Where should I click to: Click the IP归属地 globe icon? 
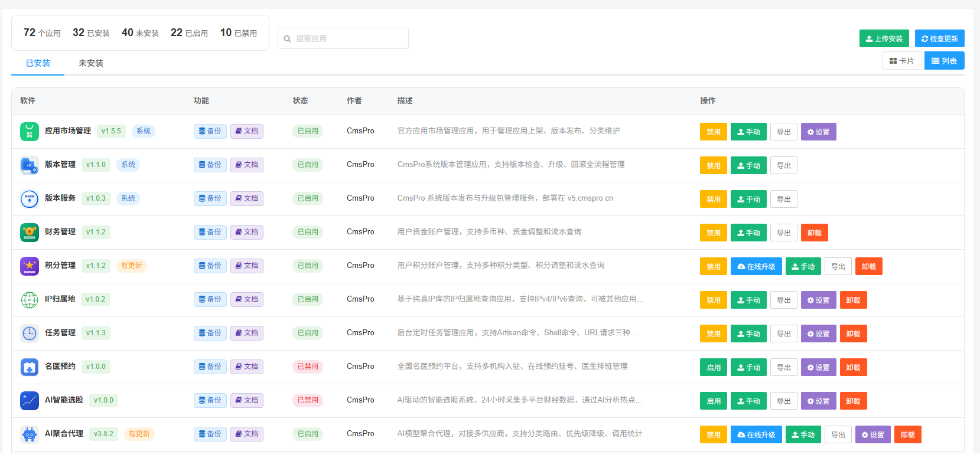[30, 299]
